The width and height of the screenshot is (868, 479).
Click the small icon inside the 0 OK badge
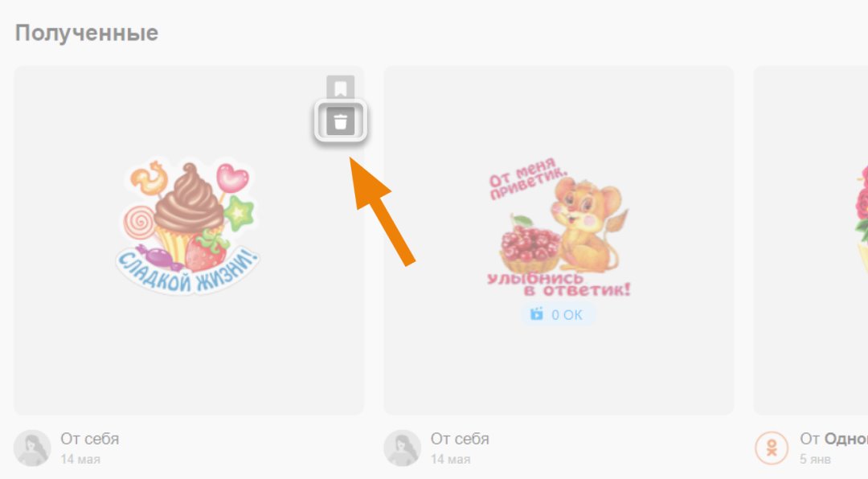pos(536,314)
